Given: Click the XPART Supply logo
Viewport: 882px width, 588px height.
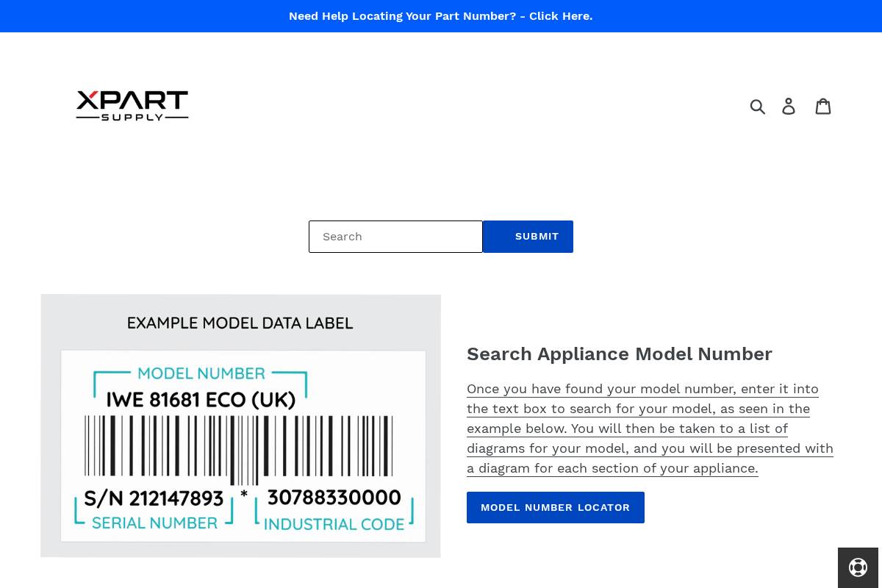Looking at the screenshot, I should (x=132, y=105).
